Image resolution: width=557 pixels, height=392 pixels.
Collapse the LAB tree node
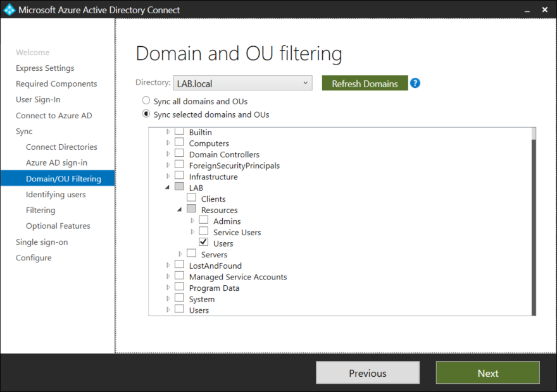point(167,187)
